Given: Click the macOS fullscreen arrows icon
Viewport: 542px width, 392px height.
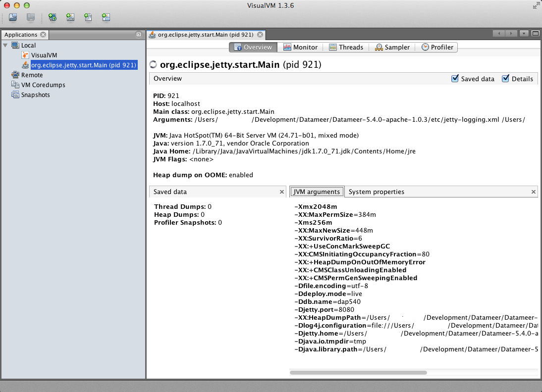Looking at the screenshot, I should 536,5.
